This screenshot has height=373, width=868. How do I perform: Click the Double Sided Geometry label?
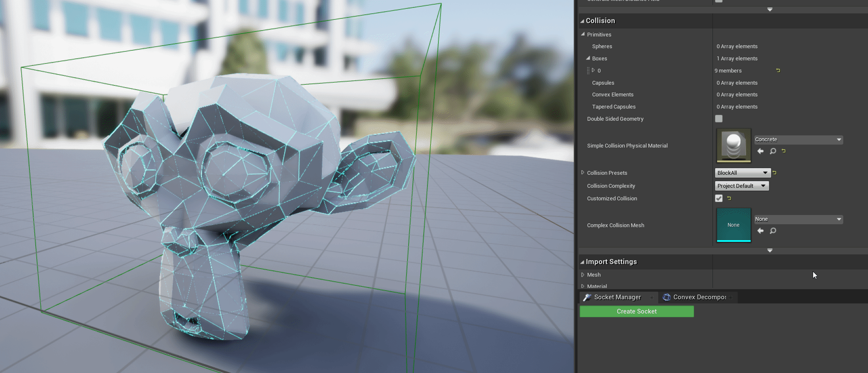pyautogui.click(x=615, y=119)
